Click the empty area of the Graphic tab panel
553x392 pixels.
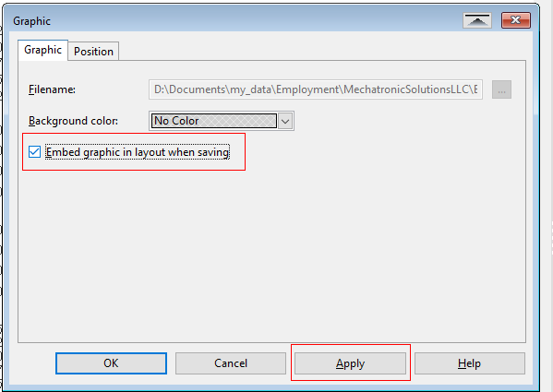[x=271, y=254]
